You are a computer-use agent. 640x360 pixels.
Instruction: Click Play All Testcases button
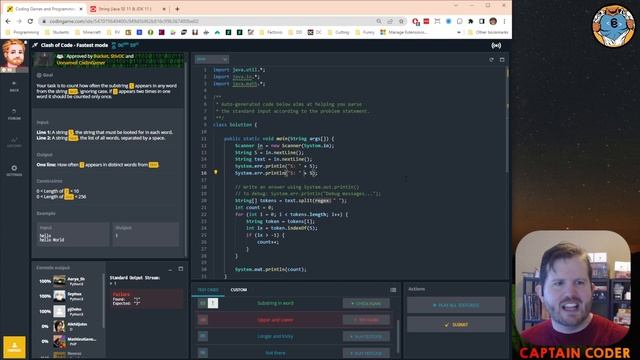pyautogui.click(x=456, y=305)
